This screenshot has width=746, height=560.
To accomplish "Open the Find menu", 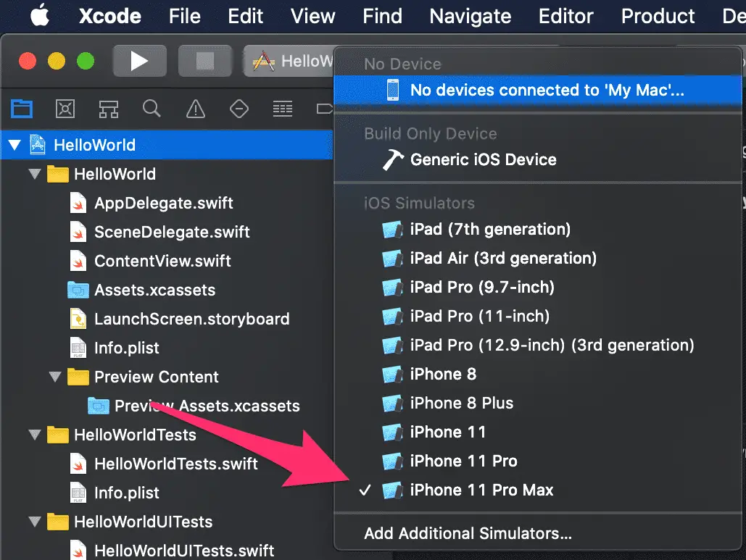I will pos(382,16).
